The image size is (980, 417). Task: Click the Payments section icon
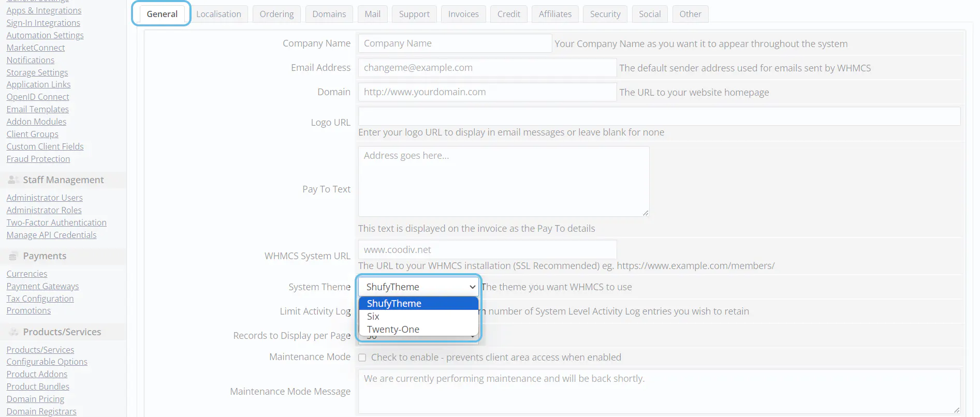(x=13, y=256)
